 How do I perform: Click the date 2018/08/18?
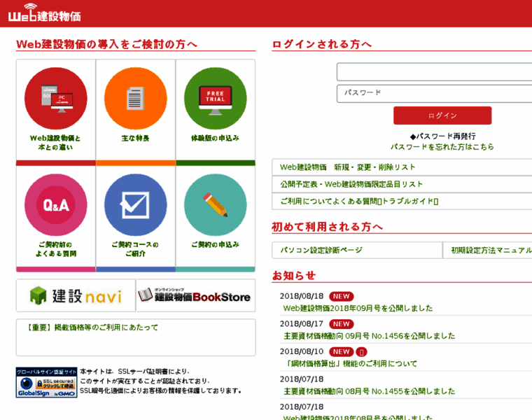point(302,296)
